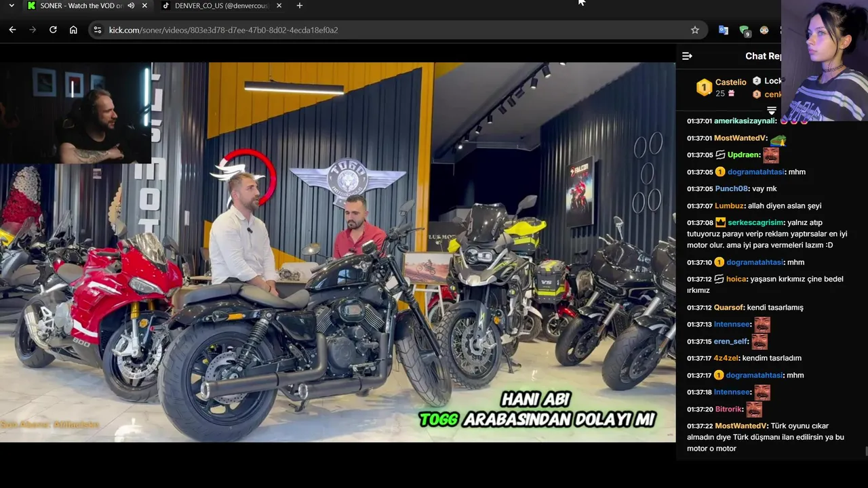Open Updraen's user card
The width and height of the screenshot is (868, 488).
pyautogui.click(x=743, y=155)
